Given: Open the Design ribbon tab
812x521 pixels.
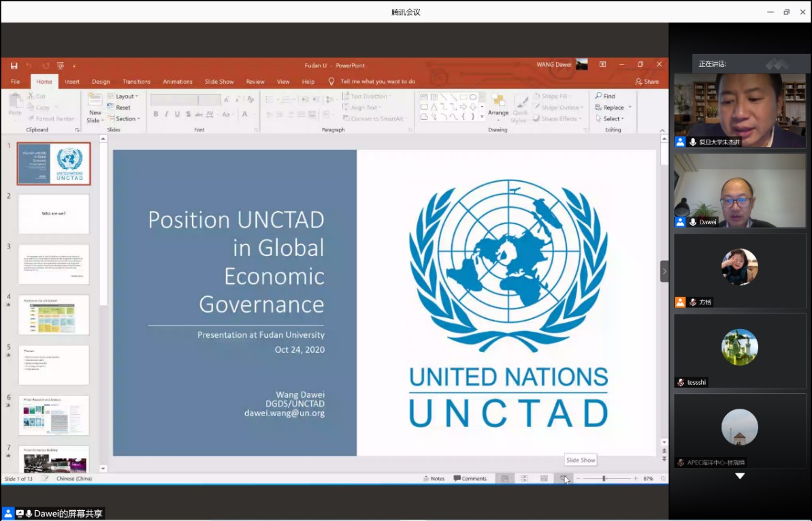Looking at the screenshot, I should pos(101,82).
